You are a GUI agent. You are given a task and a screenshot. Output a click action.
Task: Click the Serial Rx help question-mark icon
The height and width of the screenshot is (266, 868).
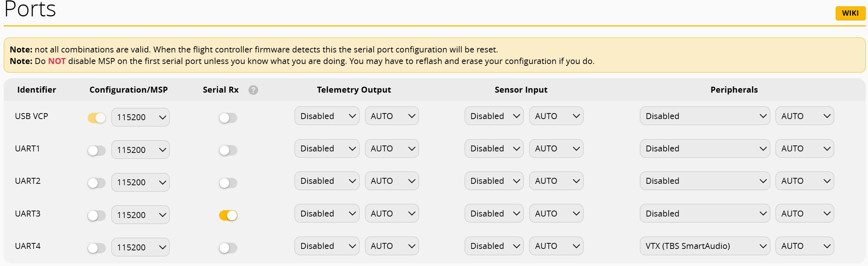coord(253,90)
